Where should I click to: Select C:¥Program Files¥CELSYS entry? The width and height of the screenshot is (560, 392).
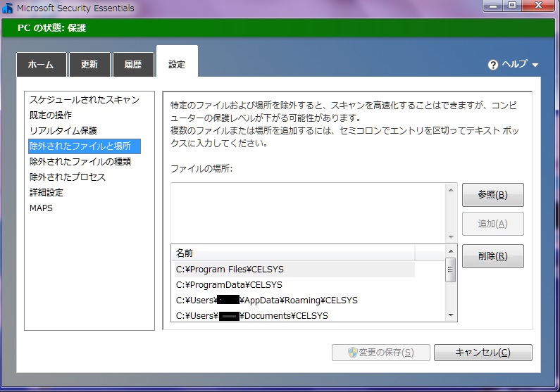tap(294, 270)
